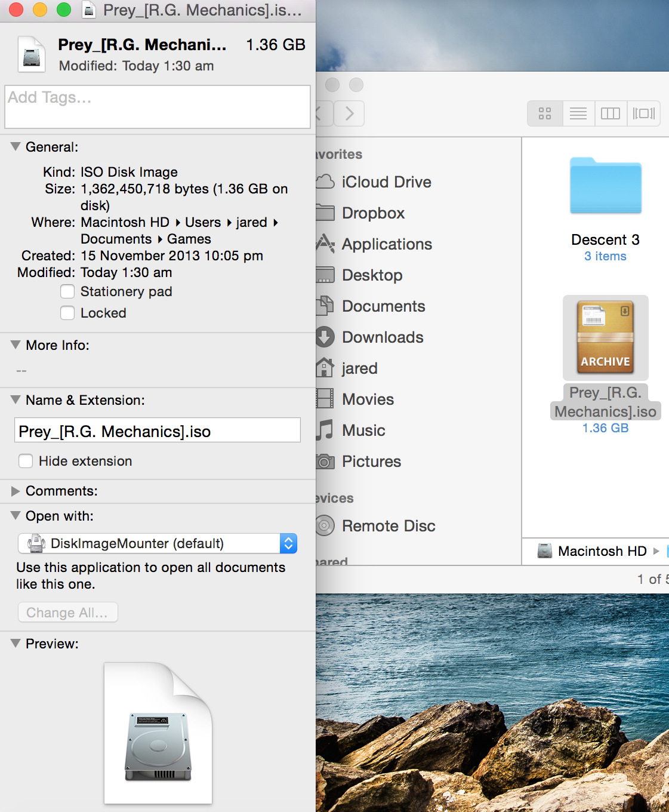Switch Finder to list view
Screen dimensions: 669x812
coord(578,113)
